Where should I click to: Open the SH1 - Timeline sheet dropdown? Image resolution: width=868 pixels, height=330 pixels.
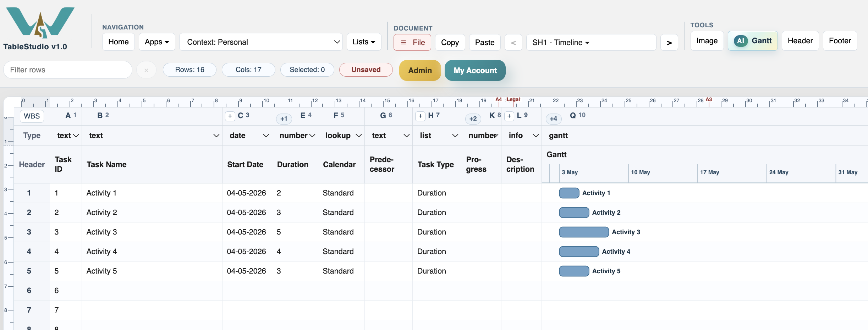[x=591, y=43]
